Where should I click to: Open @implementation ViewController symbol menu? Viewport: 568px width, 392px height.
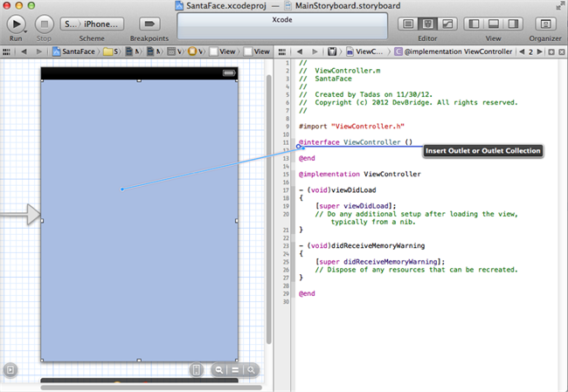pos(454,52)
